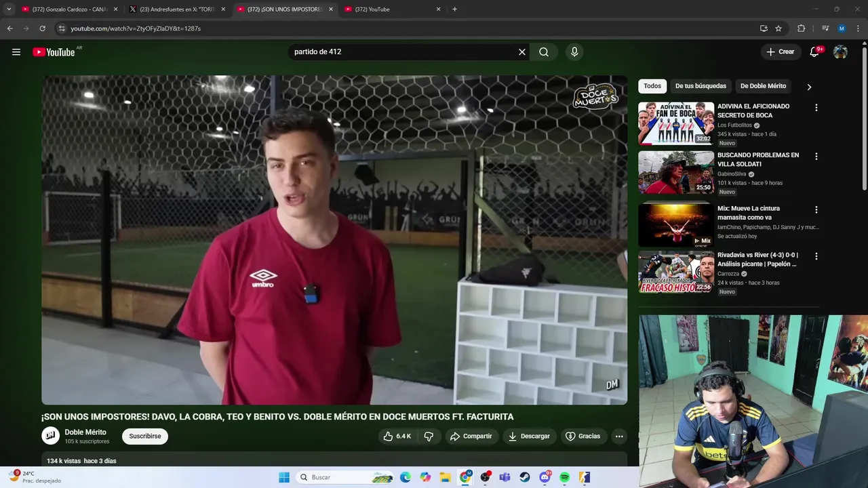Select the Todos filter chip
Image resolution: width=868 pixels, height=488 pixels.
point(652,86)
